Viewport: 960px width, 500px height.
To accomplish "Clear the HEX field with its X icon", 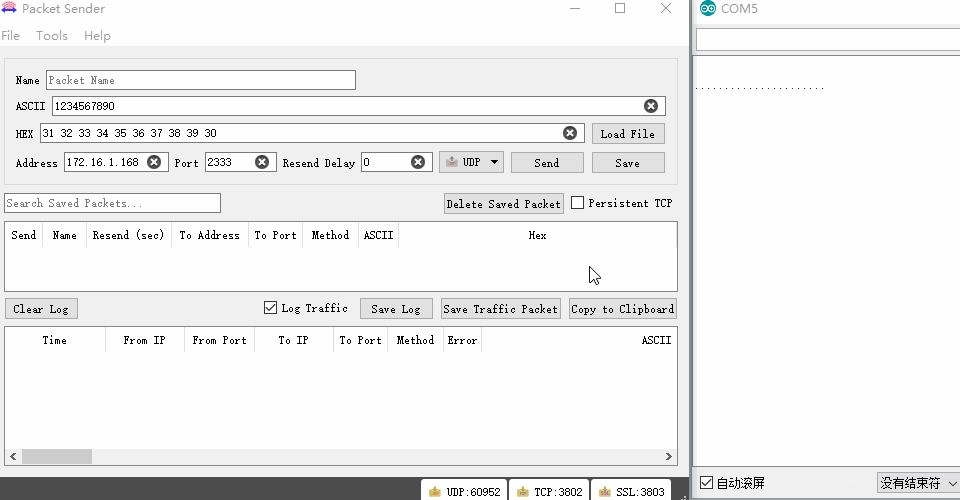I will (570, 133).
